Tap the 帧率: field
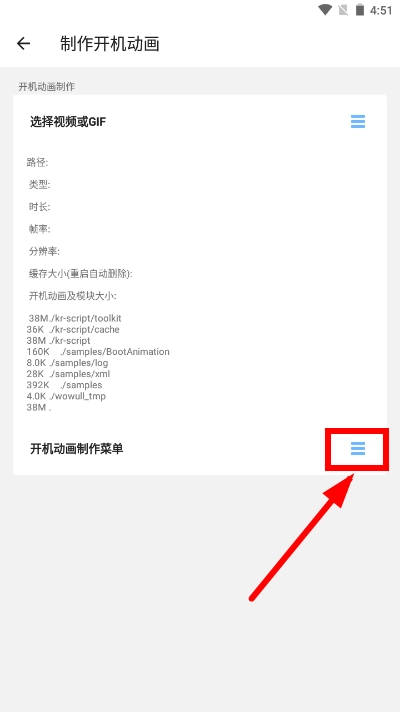 pos(40,229)
